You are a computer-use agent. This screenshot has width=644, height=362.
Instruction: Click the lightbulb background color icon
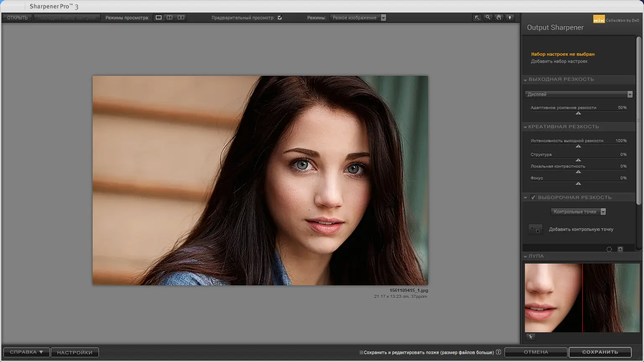click(x=510, y=18)
